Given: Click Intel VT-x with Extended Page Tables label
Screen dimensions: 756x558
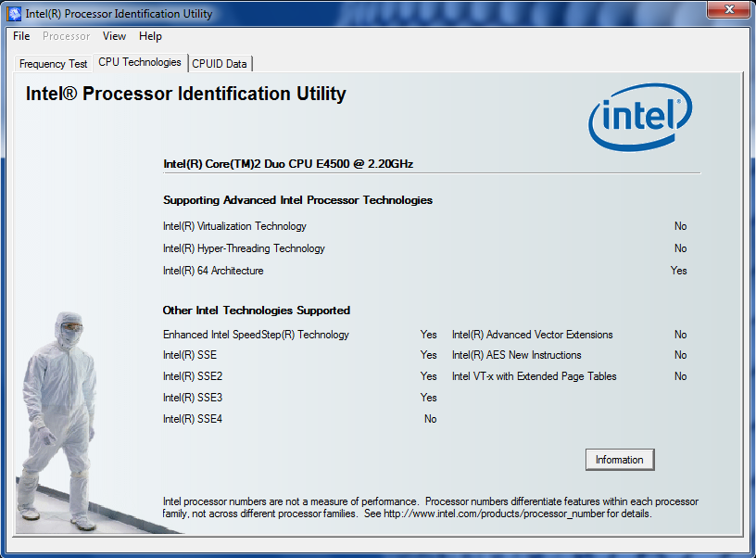Looking at the screenshot, I should 535,376.
